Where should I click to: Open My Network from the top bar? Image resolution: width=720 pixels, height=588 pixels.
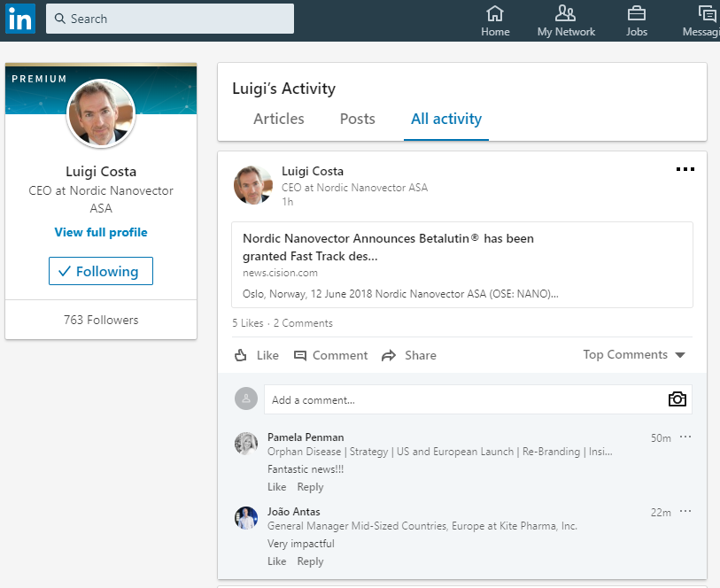[x=566, y=21]
